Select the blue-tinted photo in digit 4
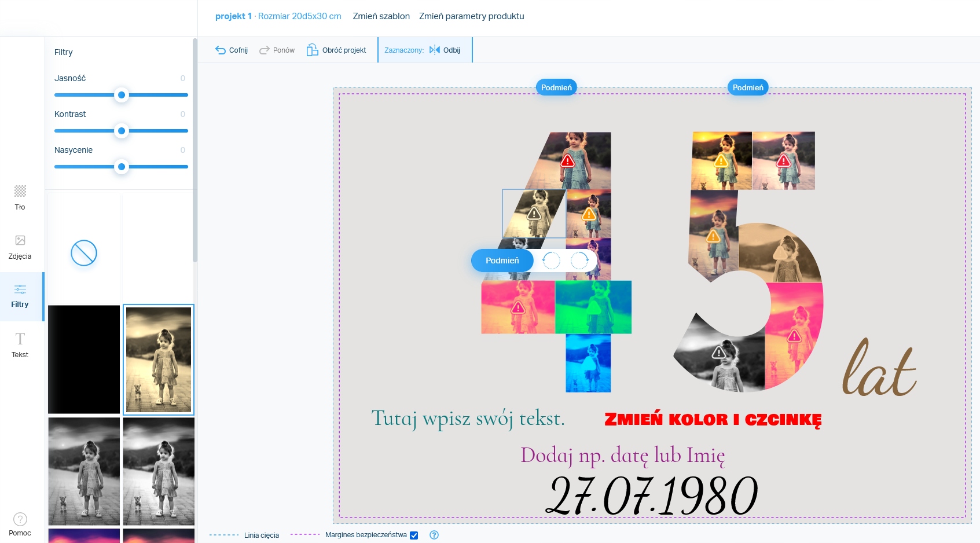The image size is (980, 543). tap(588, 363)
